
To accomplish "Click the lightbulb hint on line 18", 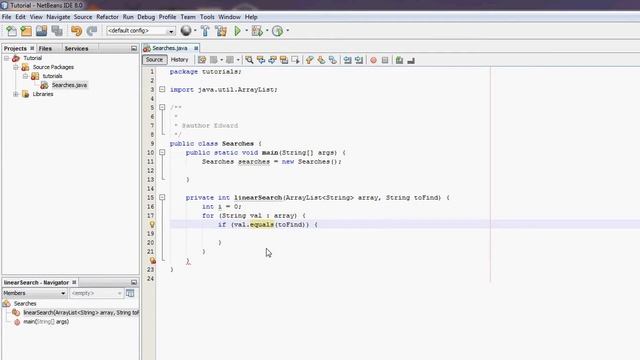I will point(152,224).
